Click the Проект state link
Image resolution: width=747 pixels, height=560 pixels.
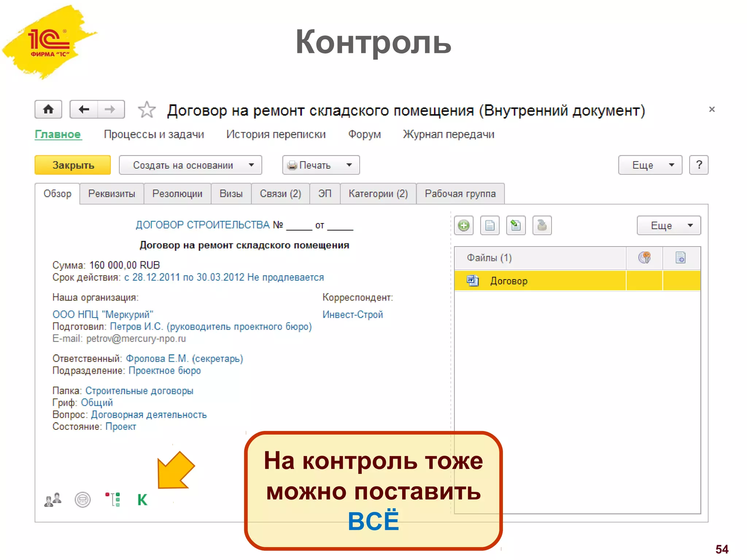click(121, 427)
